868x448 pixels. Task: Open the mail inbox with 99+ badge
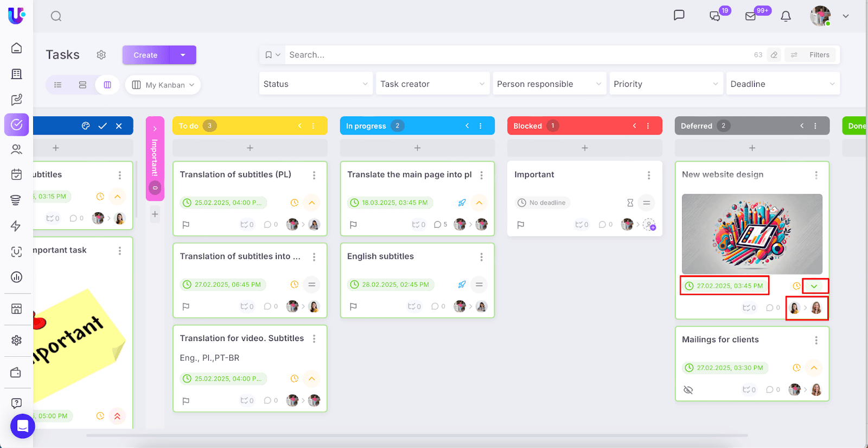click(751, 16)
